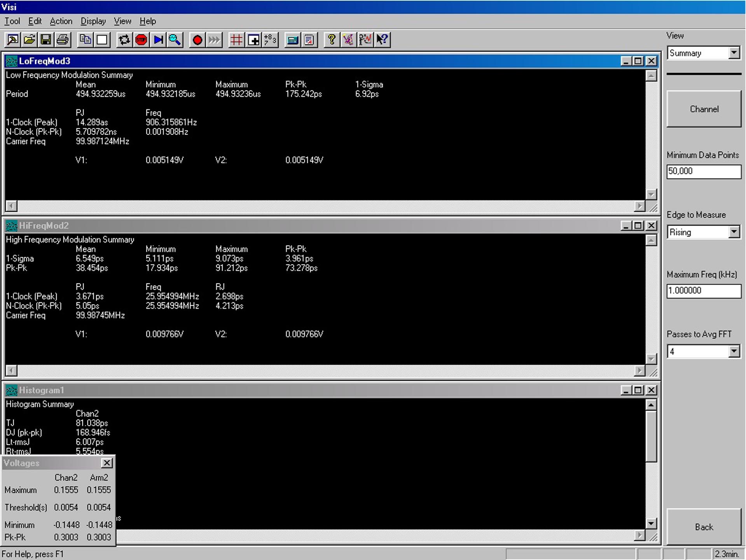Image resolution: width=746 pixels, height=560 pixels.
Task: Open the View Summary dropdown
Action: click(734, 53)
